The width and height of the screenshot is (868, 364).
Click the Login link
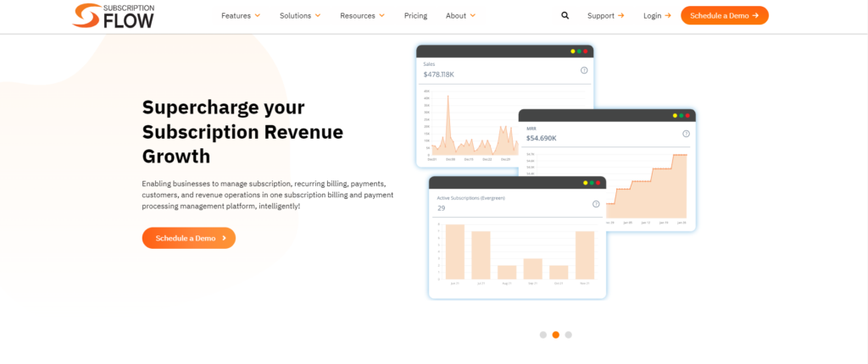[657, 15]
